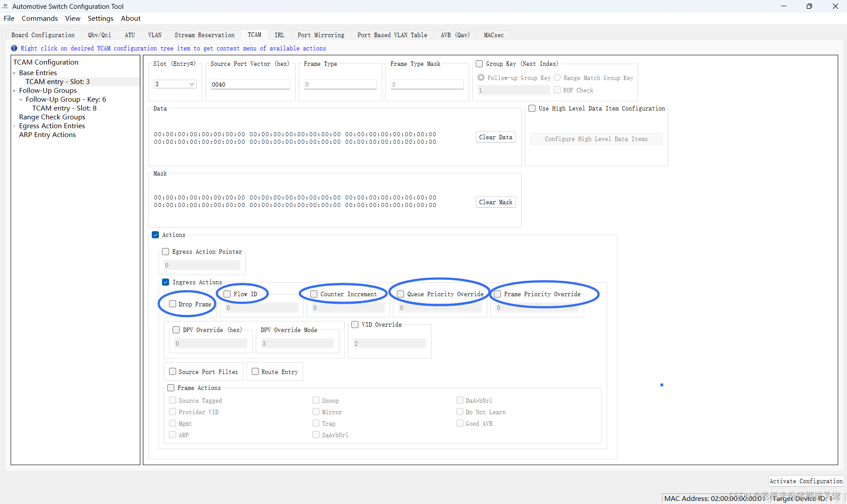This screenshot has width=847, height=504.
Task: Switch to the ATU tab
Action: (x=130, y=35)
